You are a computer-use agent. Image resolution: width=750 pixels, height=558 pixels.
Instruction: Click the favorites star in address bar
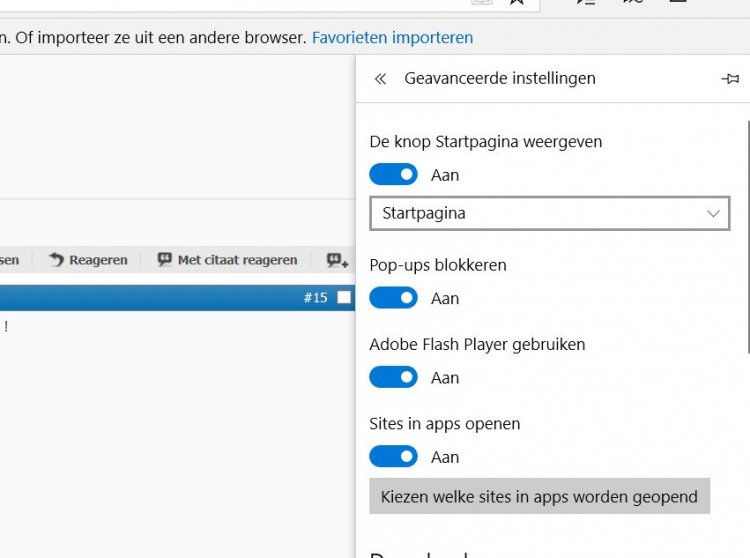(x=516, y=2)
